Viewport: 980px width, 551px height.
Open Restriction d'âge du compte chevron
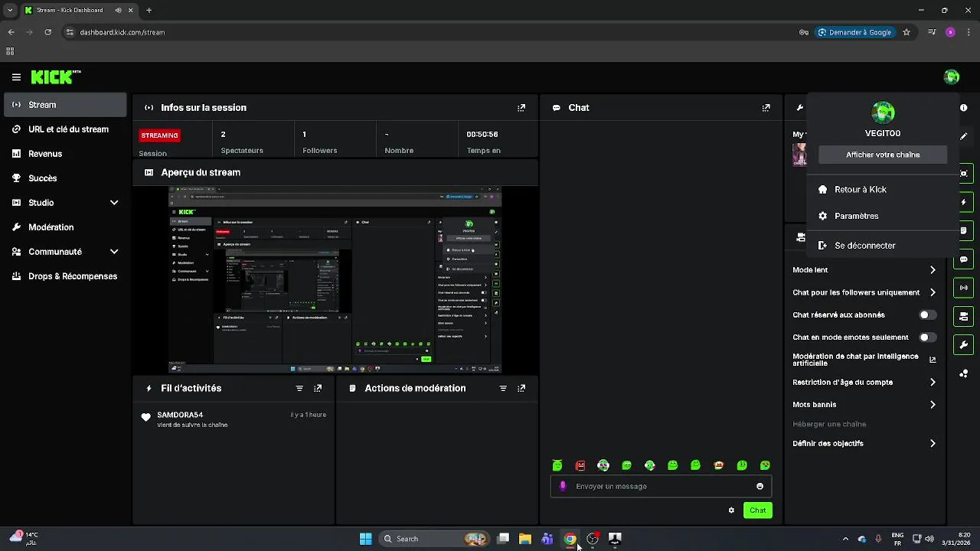click(933, 382)
